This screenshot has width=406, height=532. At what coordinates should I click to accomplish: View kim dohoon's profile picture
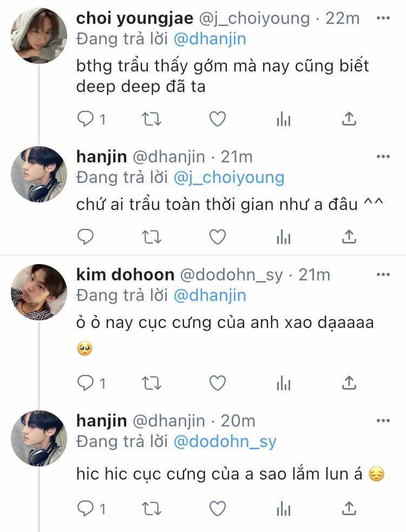pyautogui.click(x=39, y=292)
